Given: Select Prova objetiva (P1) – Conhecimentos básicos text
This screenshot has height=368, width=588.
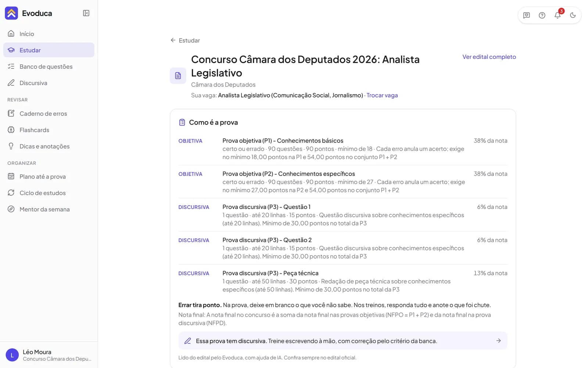Looking at the screenshot, I should [283, 141].
